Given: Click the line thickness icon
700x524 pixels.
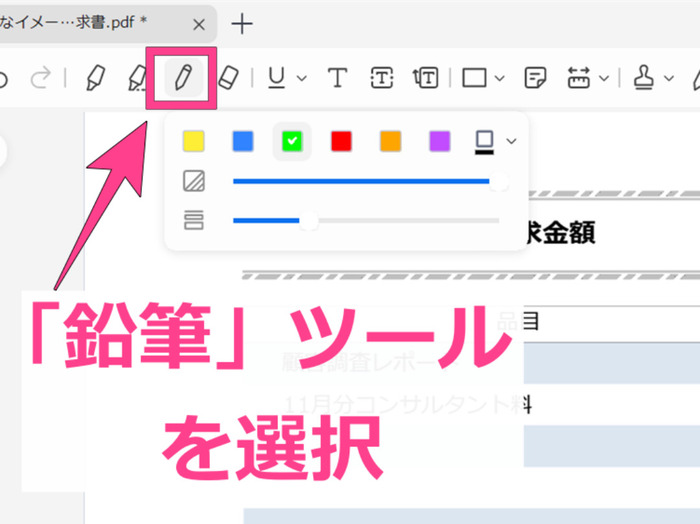Looking at the screenshot, I should 194,220.
